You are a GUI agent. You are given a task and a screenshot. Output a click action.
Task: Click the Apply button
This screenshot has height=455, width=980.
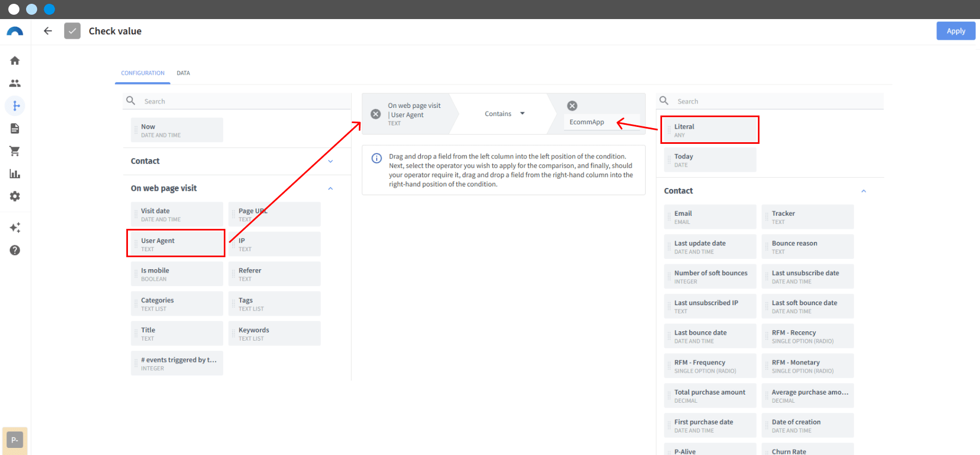[x=955, y=31]
